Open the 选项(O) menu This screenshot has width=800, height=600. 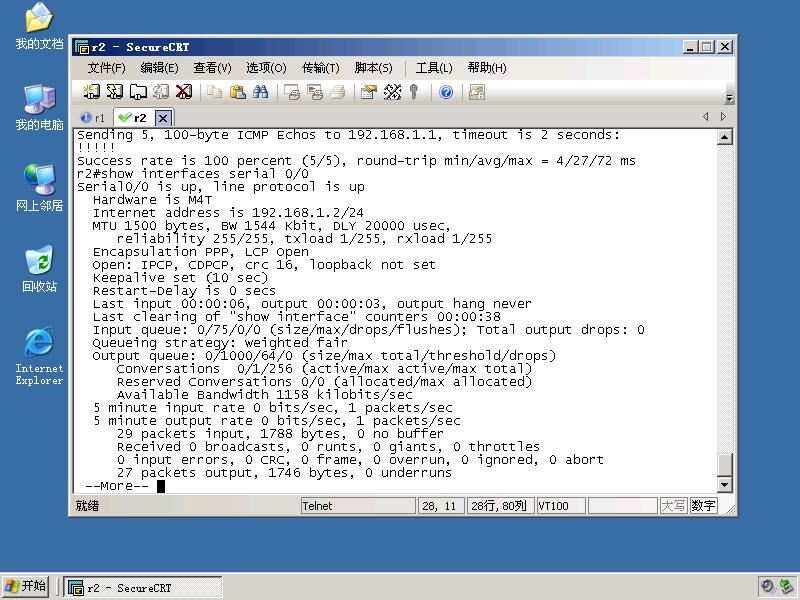tap(266, 68)
